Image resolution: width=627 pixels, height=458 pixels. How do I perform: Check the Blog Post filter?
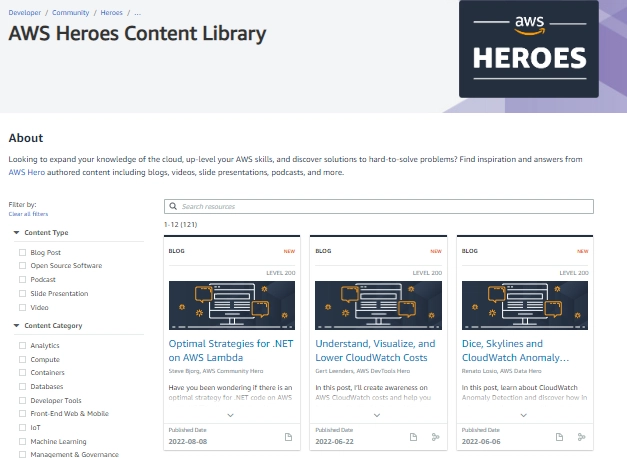(x=22, y=252)
